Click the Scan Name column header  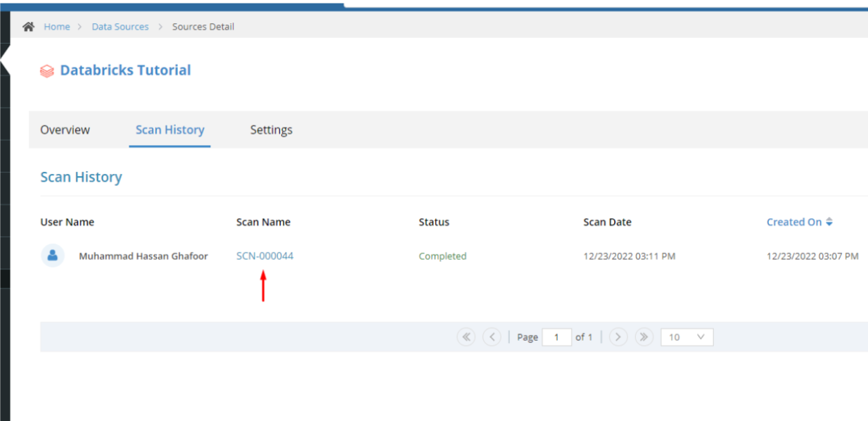click(263, 222)
